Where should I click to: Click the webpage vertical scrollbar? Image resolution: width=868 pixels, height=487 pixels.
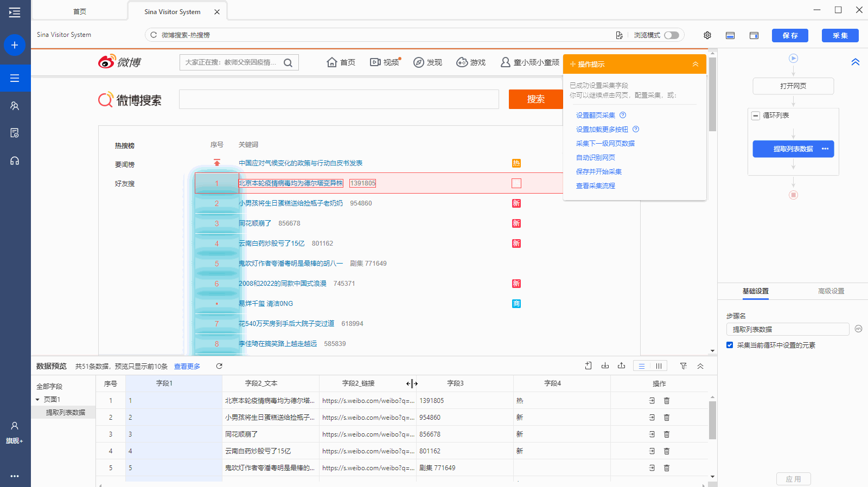(712, 95)
